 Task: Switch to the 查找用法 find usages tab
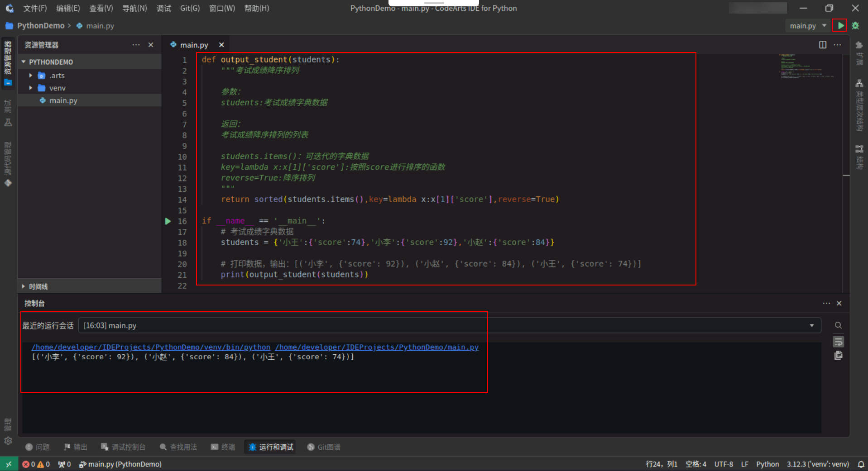pos(178,447)
